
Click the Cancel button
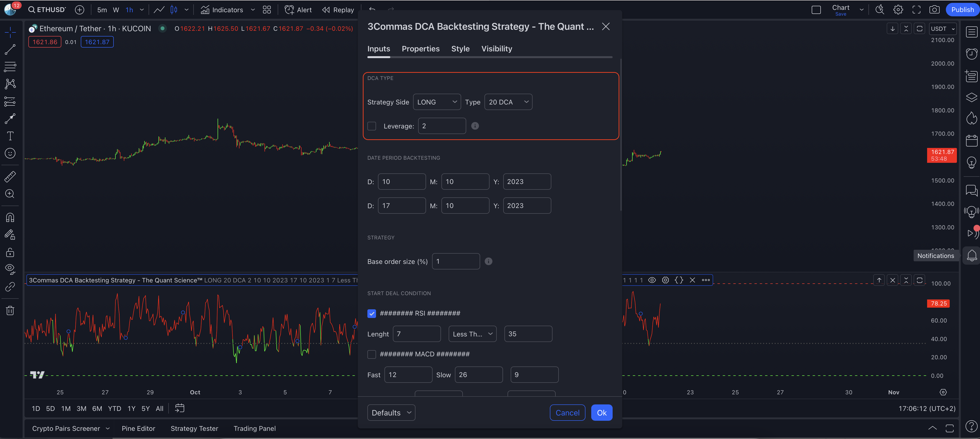click(x=567, y=413)
